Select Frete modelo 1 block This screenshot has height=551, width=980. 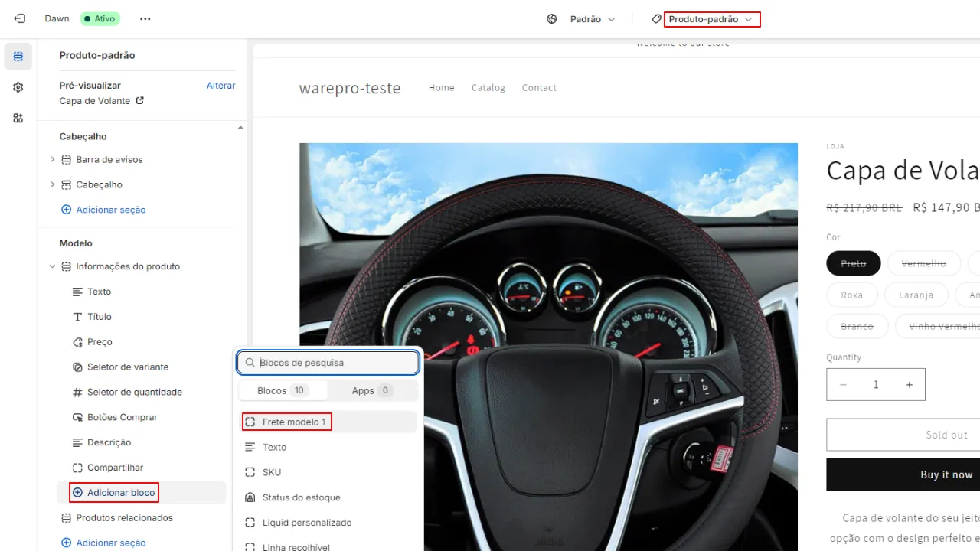pos(329,422)
